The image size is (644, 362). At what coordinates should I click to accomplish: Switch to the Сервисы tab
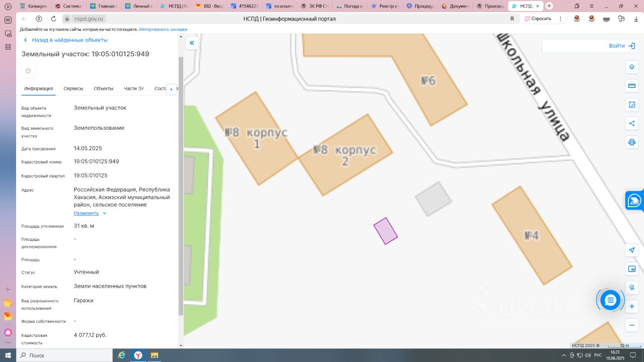[73, 88]
